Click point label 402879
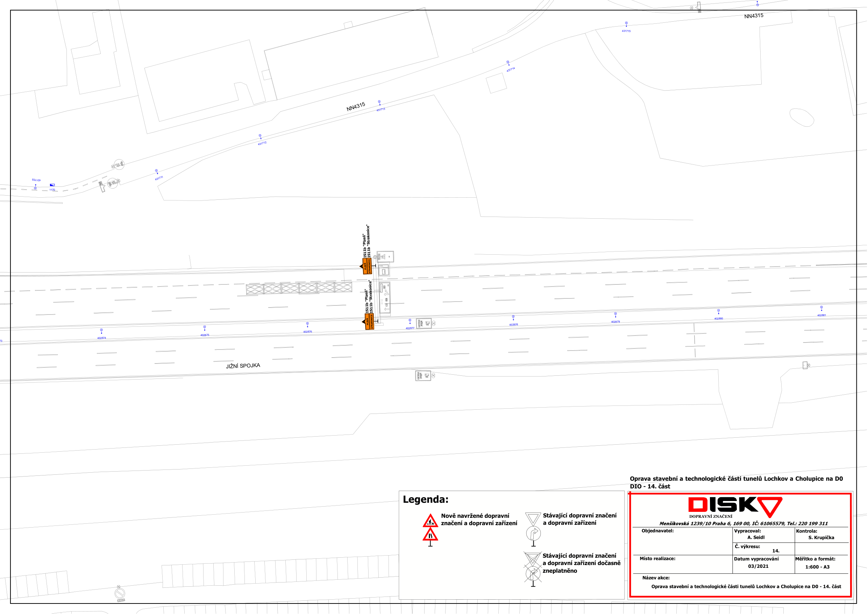Screen dimensions: 868x614 [616, 322]
